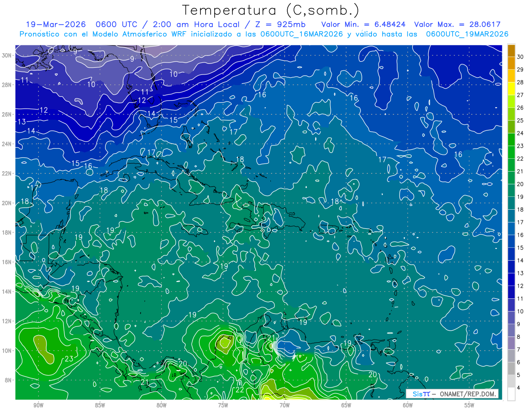Click the '60W' longitude axis label
Image resolution: width=532 pixels, height=411 pixels.
pos(408,405)
